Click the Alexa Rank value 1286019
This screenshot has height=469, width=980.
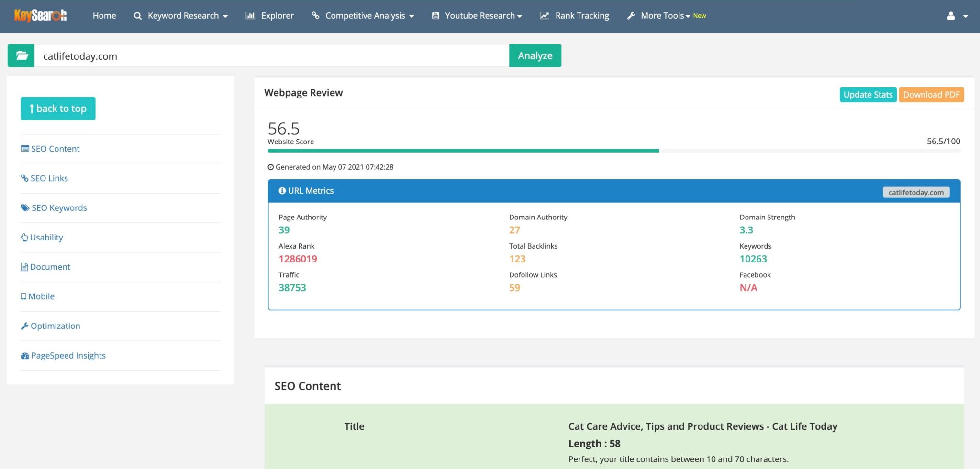(298, 259)
